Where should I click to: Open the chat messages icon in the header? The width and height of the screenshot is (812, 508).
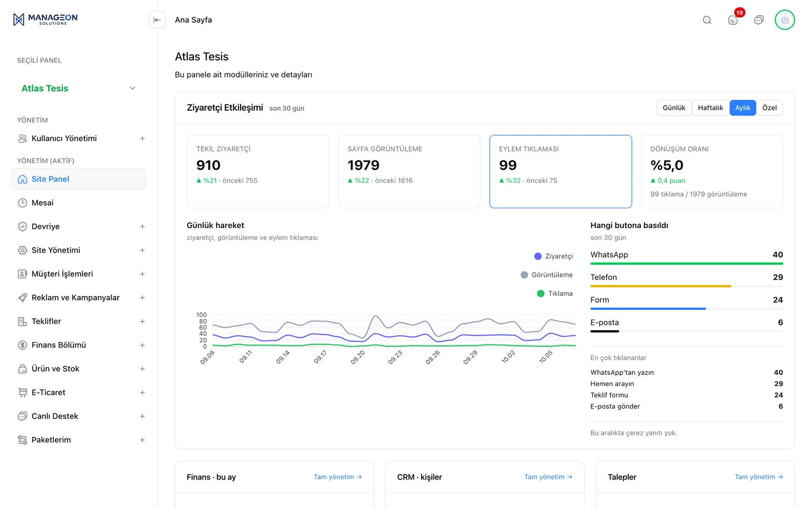(x=759, y=20)
